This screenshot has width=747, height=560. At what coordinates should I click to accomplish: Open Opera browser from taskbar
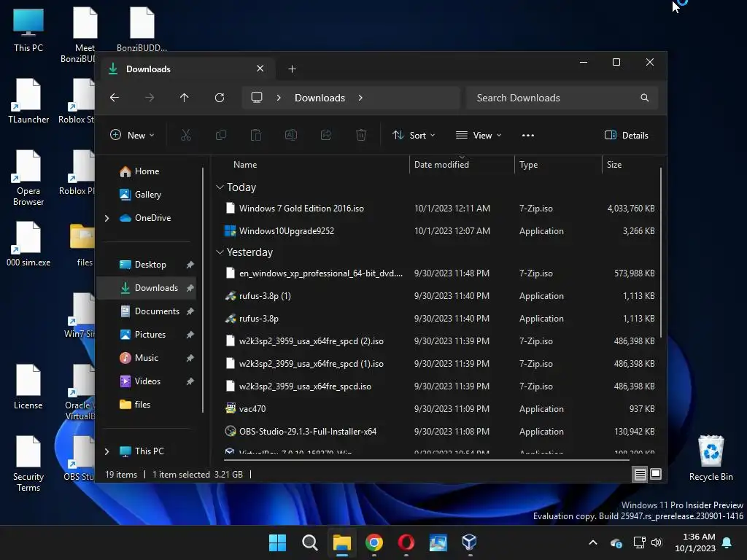[x=406, y=542]
